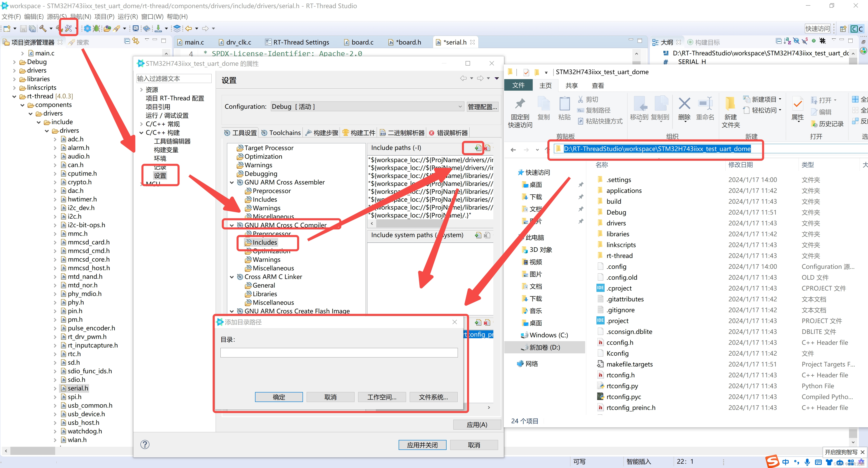Click the 确定 confirm button
The width and height of the screenshot is (868, 468).
(279, 397)
